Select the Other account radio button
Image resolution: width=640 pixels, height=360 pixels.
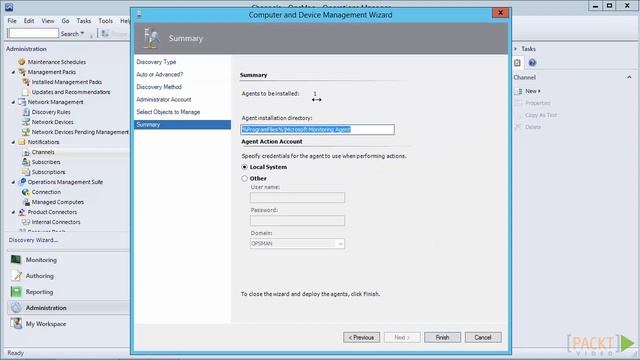pyautogui.click(x=244, y=178)
